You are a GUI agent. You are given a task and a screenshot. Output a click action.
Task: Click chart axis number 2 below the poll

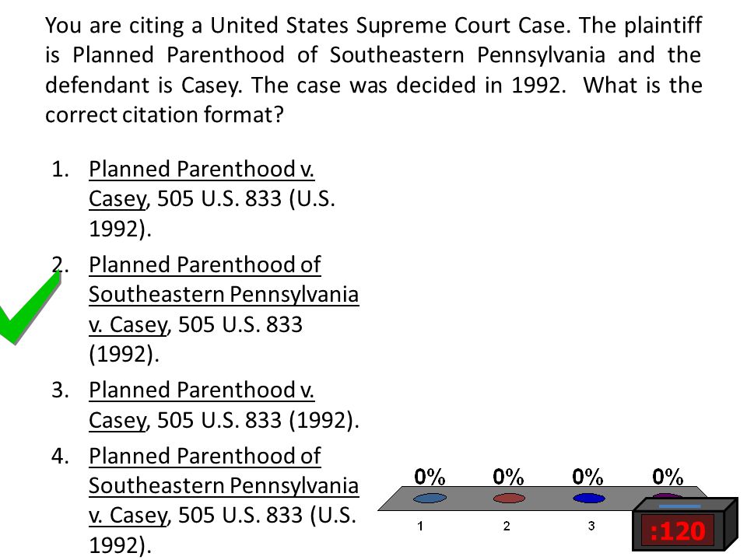coord(507,527)
